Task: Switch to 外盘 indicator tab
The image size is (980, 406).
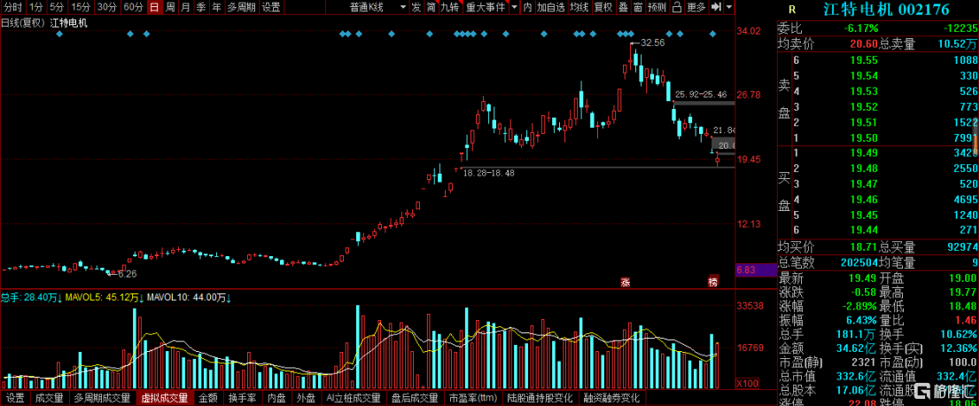Action: click(x=307, y=397)
